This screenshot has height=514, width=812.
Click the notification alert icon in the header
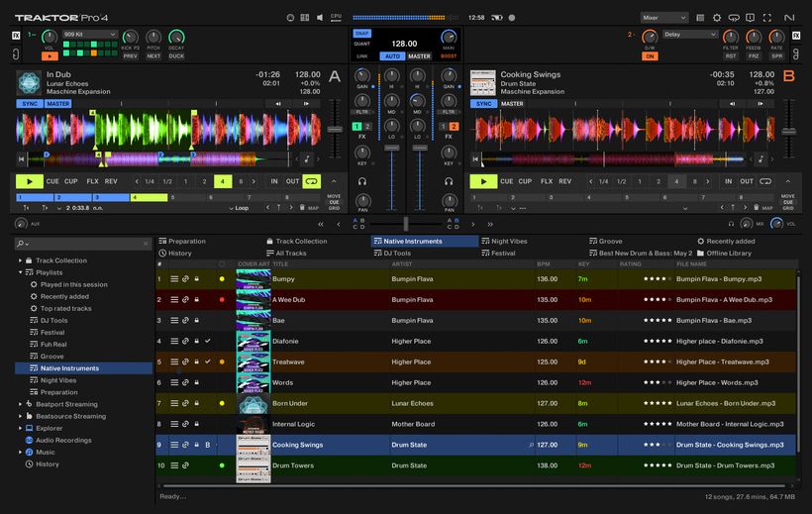750,18
